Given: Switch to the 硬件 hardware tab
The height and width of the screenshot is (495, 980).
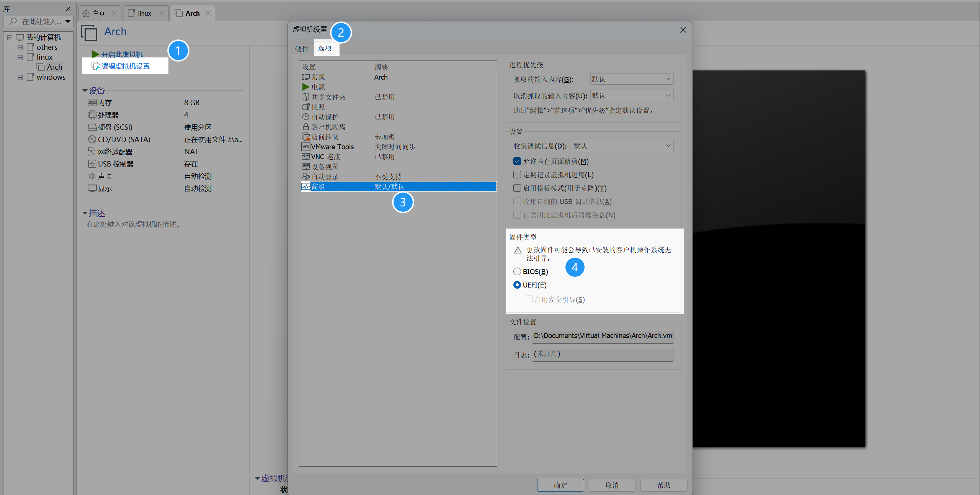Looking at the screenshot, I should point(301,49).
